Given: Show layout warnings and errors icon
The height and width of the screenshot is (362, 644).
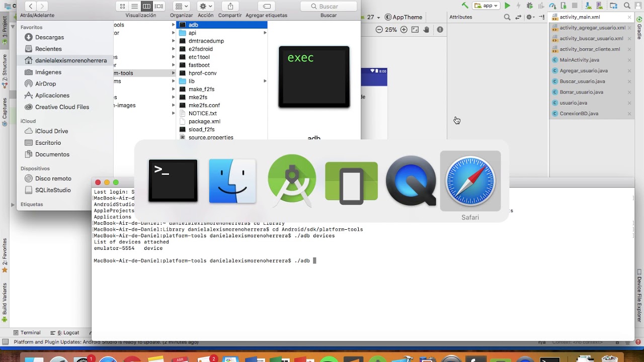Looking at the screenshot, I should tap(440, 30).
